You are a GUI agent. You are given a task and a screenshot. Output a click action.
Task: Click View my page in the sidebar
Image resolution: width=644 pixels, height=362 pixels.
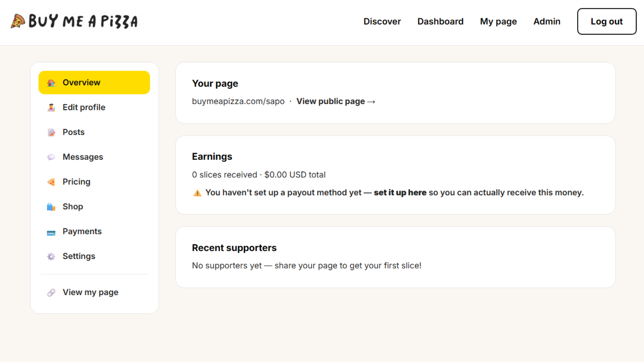click(x=94, y=292)
